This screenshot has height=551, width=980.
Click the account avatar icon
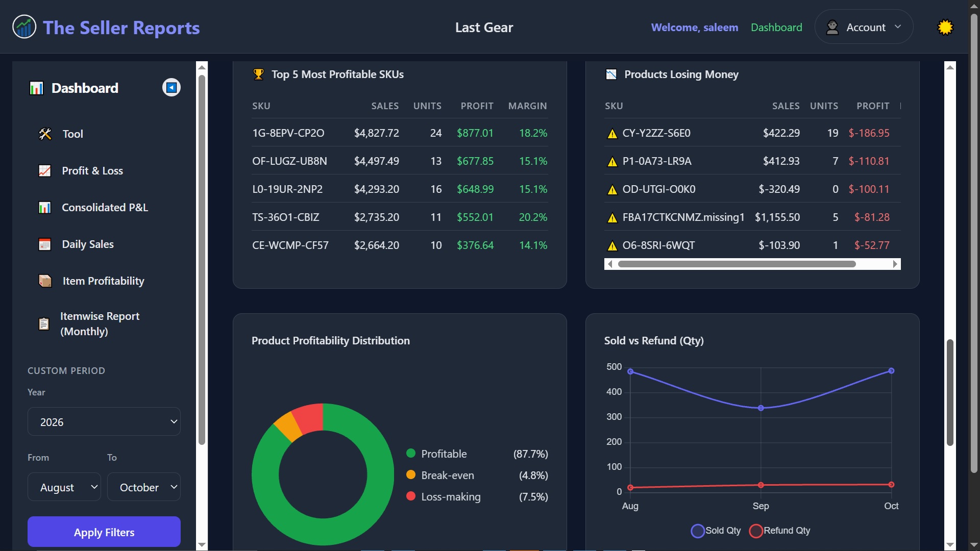pyautogui.click(x=832, y=27)
